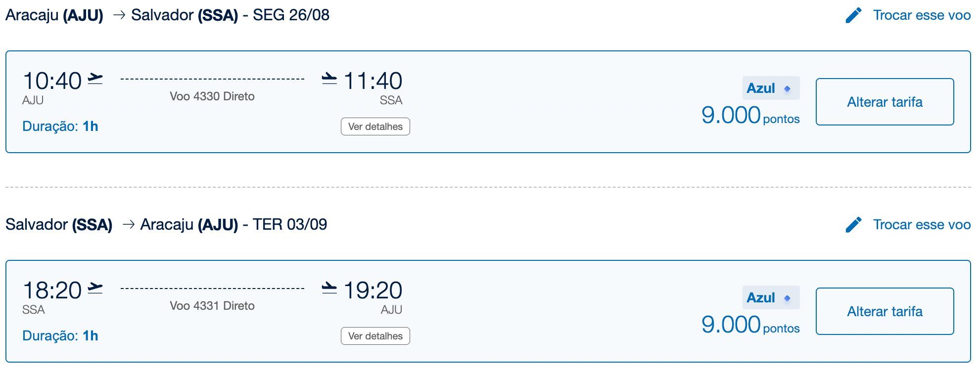Click landing plane icon beside 19:20 arrival

[329, 289]
